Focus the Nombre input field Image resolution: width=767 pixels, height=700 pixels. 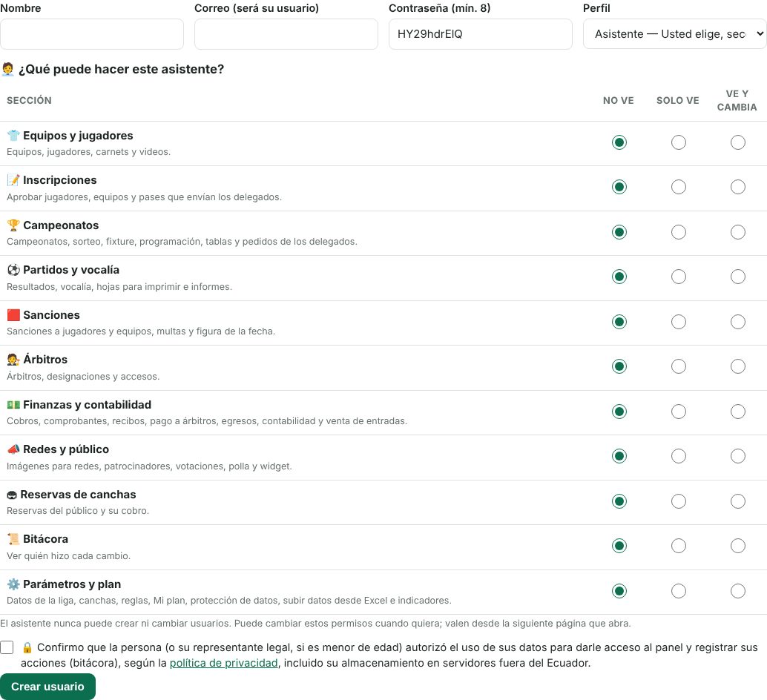click(92, 33)
